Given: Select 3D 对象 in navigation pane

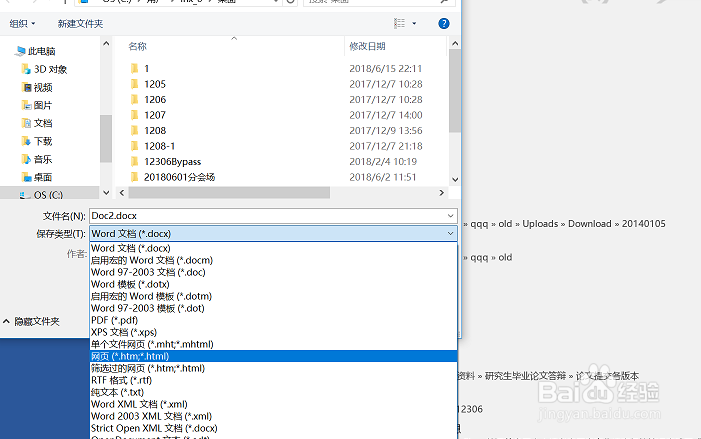Looking at the screenshot, I should pyautogui.click(x=44, y=69).
